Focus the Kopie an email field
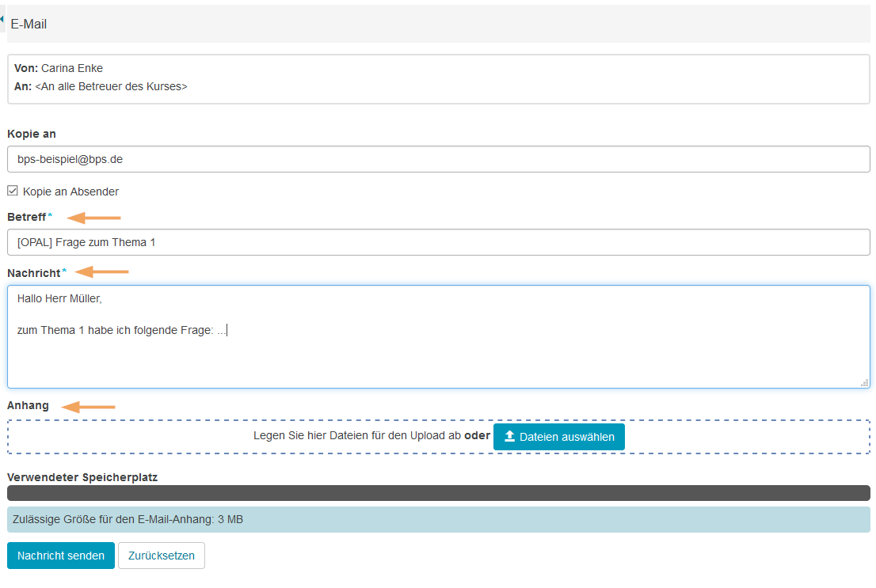This screenshot has width=876, height=588. 438,159
